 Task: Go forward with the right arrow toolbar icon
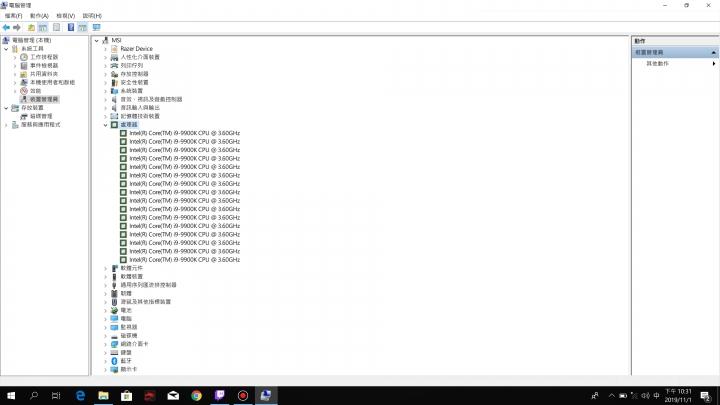click(17, 28)
